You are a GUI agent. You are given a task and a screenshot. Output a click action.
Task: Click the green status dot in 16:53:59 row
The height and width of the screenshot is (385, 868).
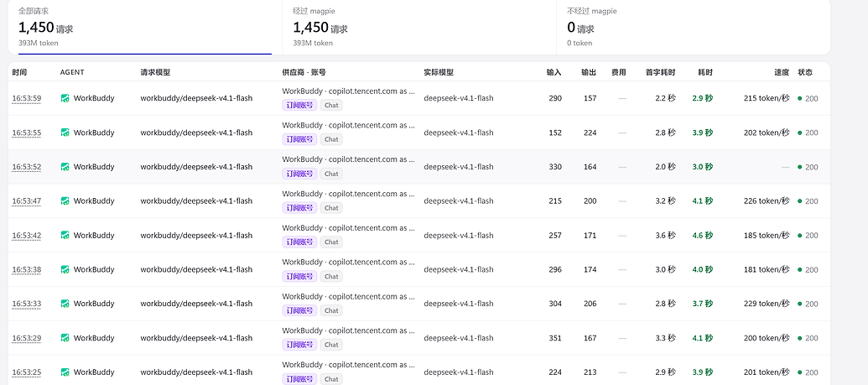[800, 99]
